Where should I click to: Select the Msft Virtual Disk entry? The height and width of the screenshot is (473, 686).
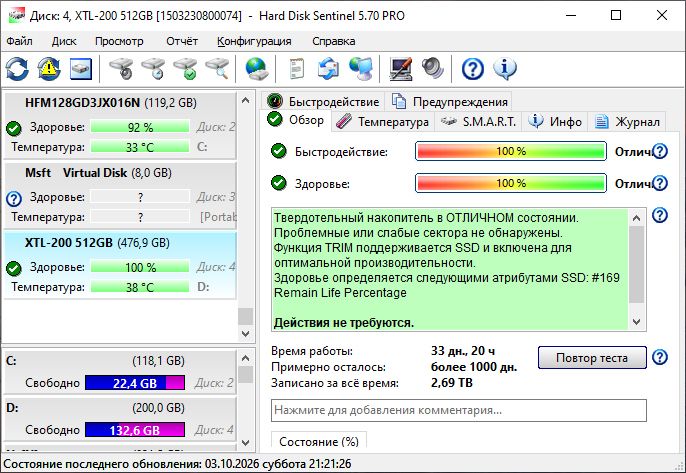click(x=120, y=196)
